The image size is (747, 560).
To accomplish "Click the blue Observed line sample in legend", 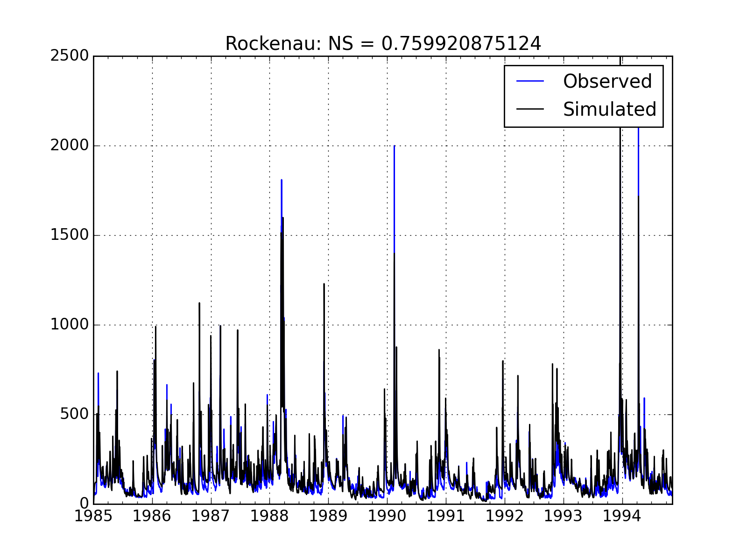I will click(530, 81).
